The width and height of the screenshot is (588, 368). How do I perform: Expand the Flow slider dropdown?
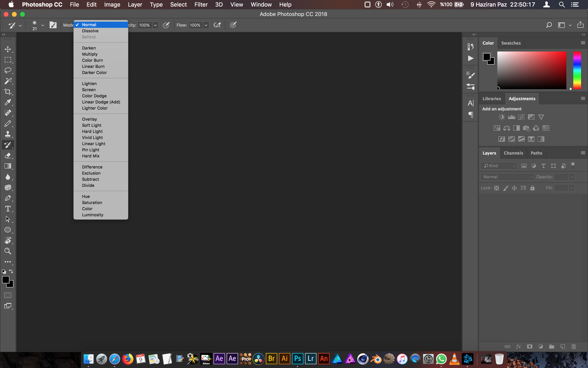click(206, 25)
